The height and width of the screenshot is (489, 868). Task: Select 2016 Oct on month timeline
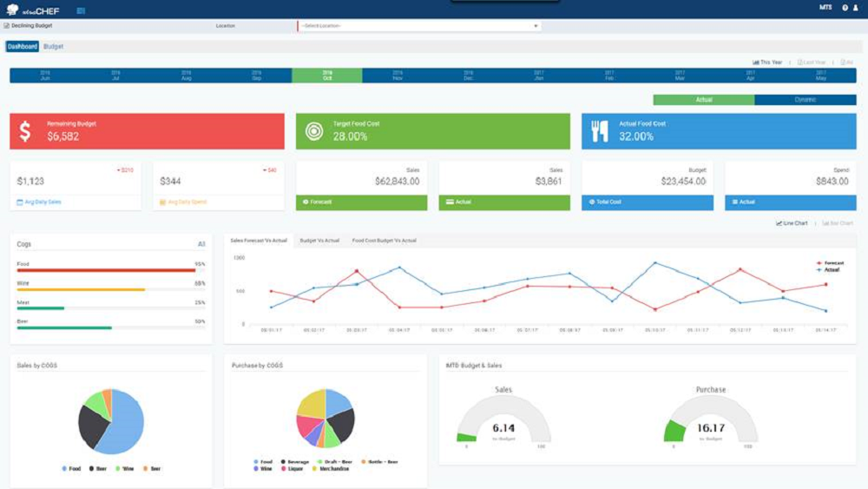tap(327, 76)
